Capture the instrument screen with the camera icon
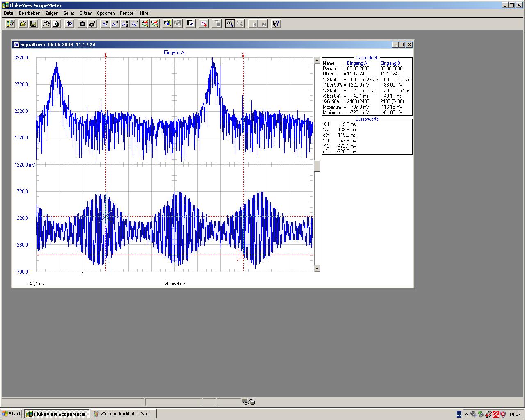The width and height of the screenshot is (525, 420). [x=82, y=24]
